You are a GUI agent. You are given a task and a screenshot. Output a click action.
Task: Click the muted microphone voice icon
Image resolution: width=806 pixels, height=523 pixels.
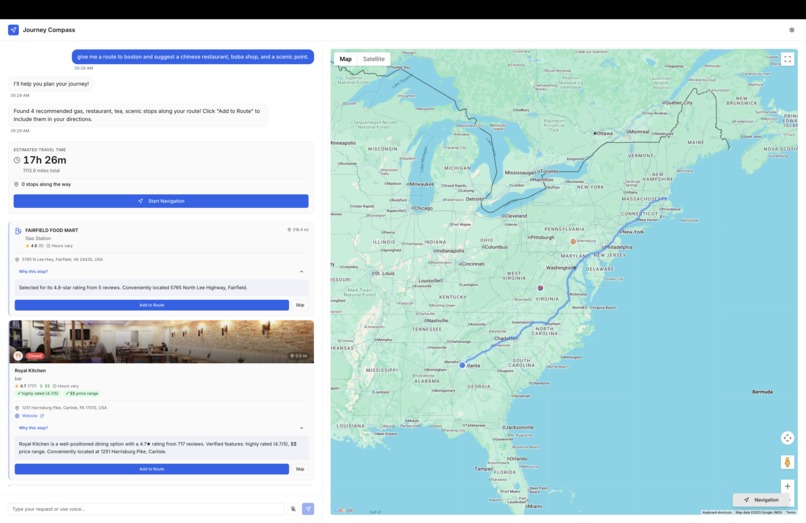tap(293, 509)
